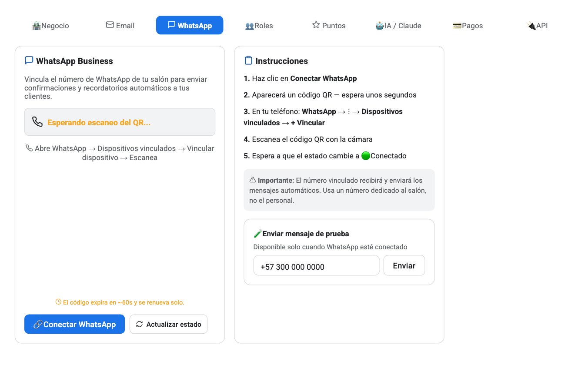Viewport: 588px width, 372px height.
Task: Click the "Enviar mensaje de prueba" title
Action: [306, 234]
